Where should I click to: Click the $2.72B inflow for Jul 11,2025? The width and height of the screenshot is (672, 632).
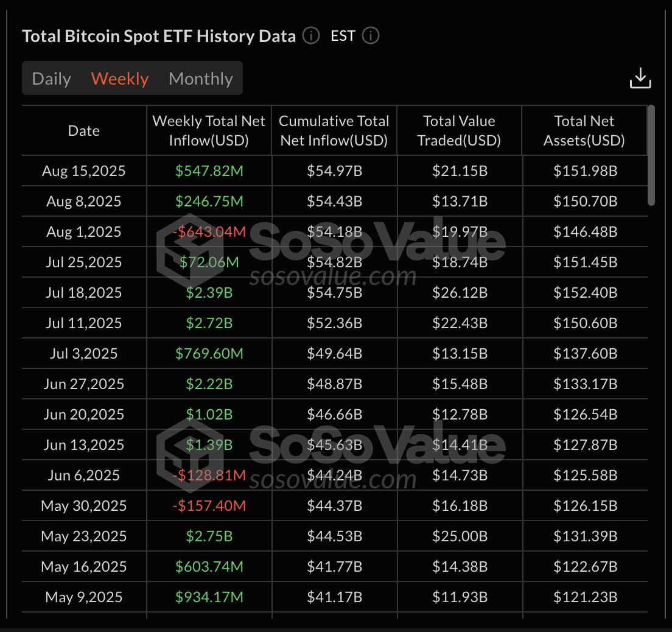[209, 323]
